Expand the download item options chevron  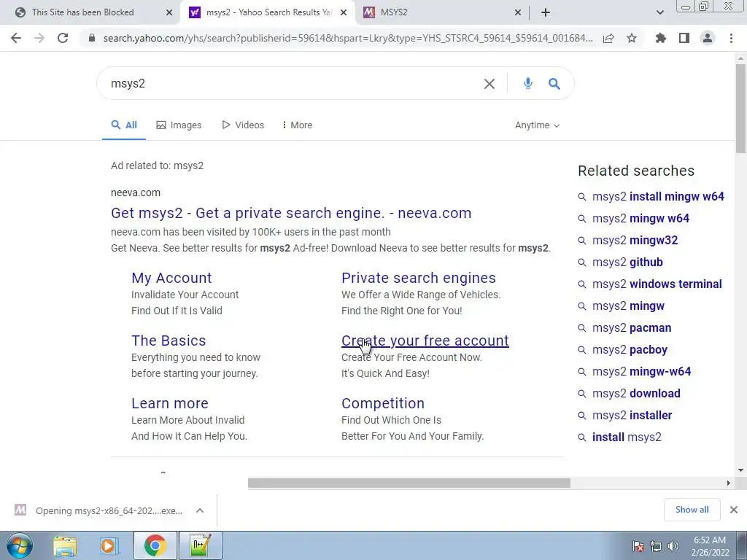tap(200, 510)
